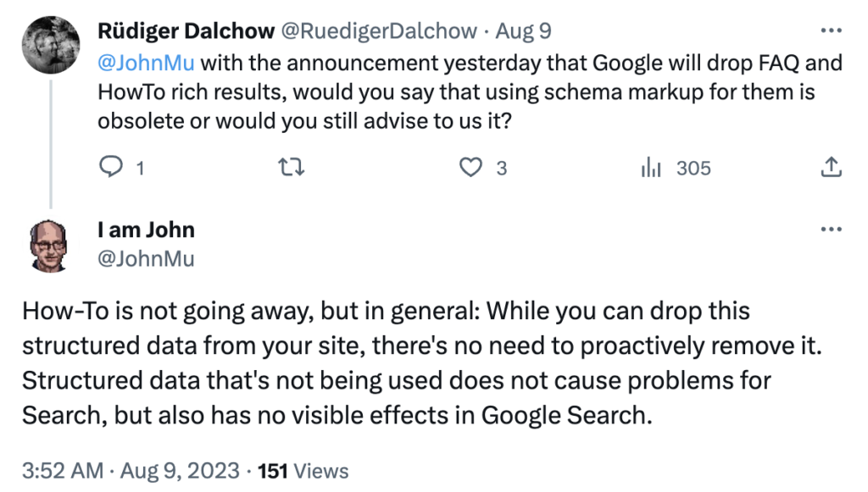This screenshot has width=868, height=492.
Task: Select John's reply text about How-To
Action: (x=422, y=362)
